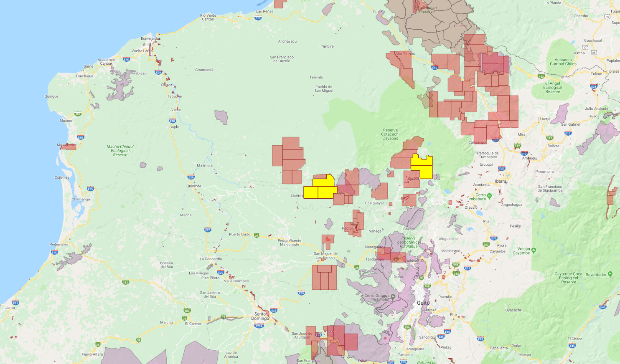Image resolution: width=620 pixels, height=364 pixels.
Task: Click the red block south of Los Bancos
Action: click(324, 278)
